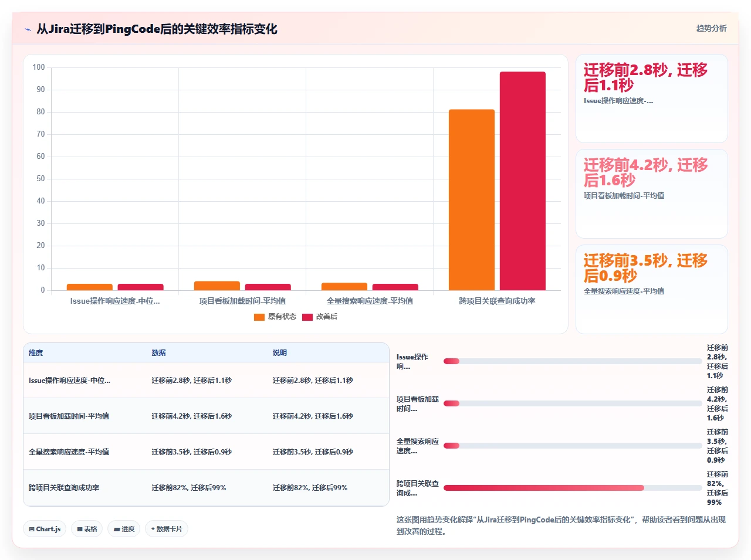Screen dimensions: 751x560
Task: Select the 数据卡片 tag chip
Action: pyautogui.click(x=167, y=529)
